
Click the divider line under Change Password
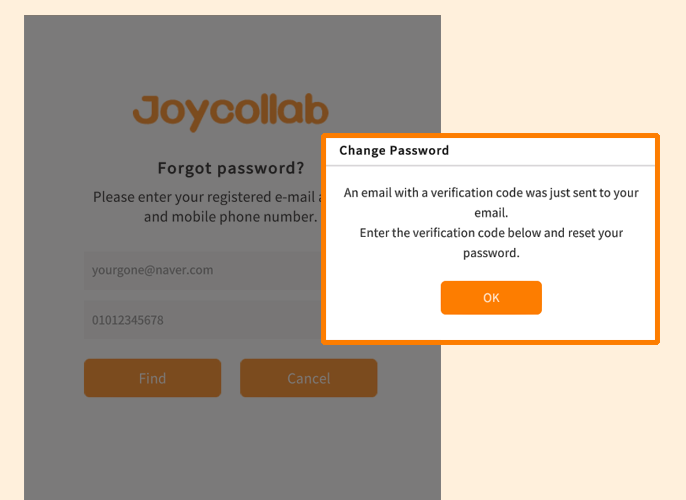coord(490,165)
